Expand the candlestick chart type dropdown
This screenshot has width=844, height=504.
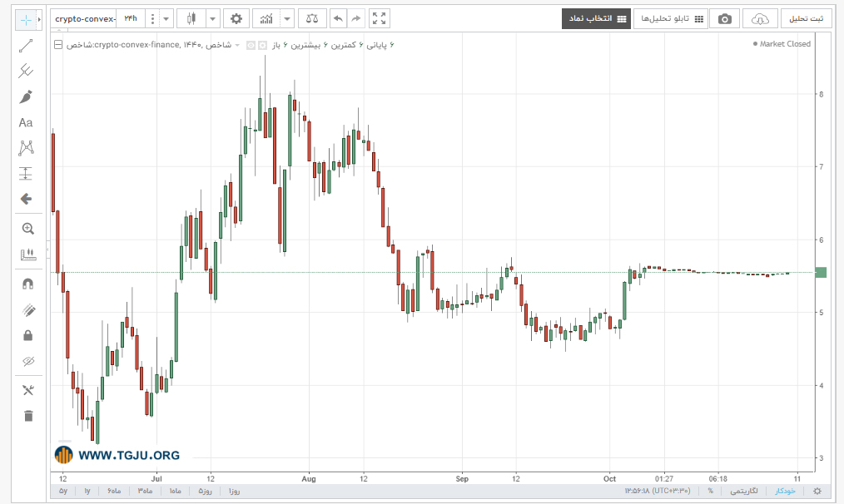coord(212,19)
